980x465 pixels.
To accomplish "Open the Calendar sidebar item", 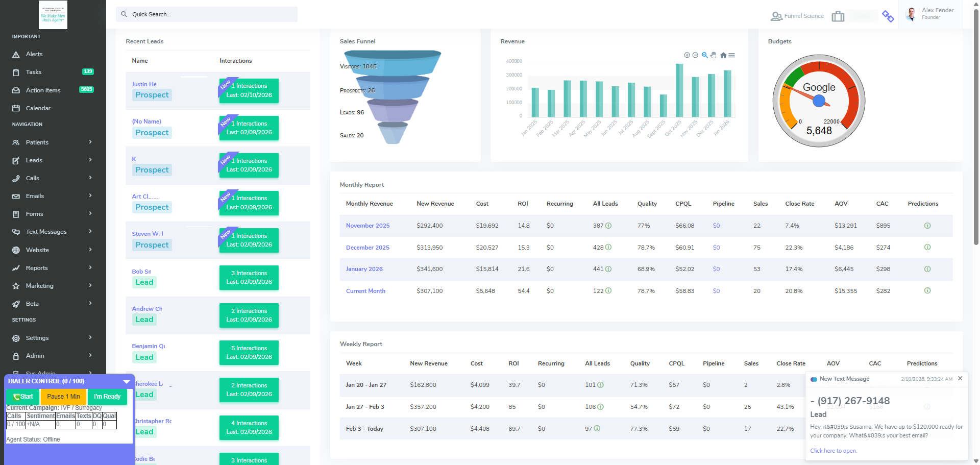I will point(38,108).
